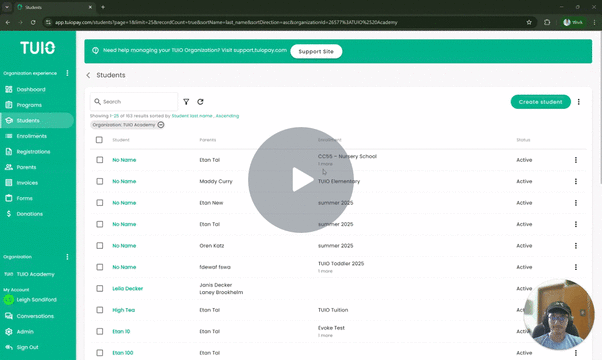602x360 pixels.
Task: Select checkbox for Eitan Tal CC55 row
Action: (99, 160)
